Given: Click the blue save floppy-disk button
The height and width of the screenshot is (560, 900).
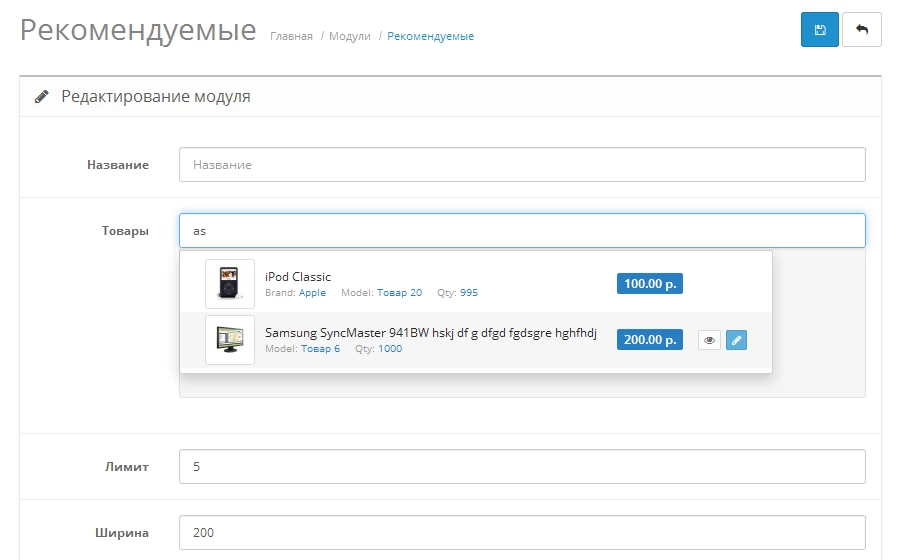Looking at the screenshot, I should point(819,29).
